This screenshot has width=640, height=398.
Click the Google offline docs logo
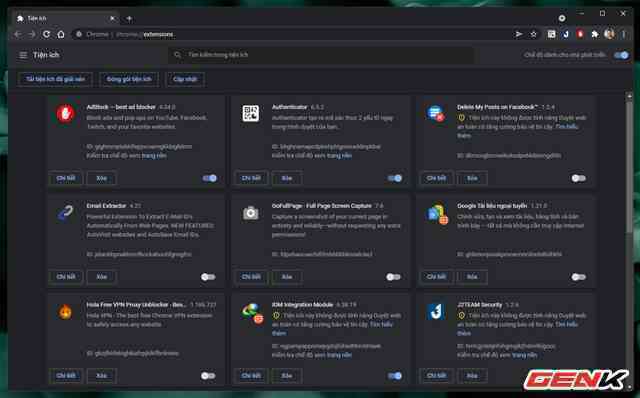(x=437, y=214)
